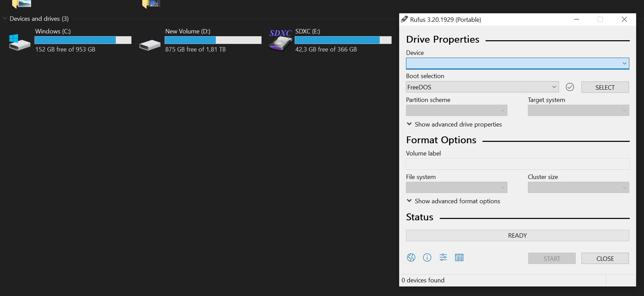Click the Rufus about info icon

pyautogui.click(x=427, y=257)
